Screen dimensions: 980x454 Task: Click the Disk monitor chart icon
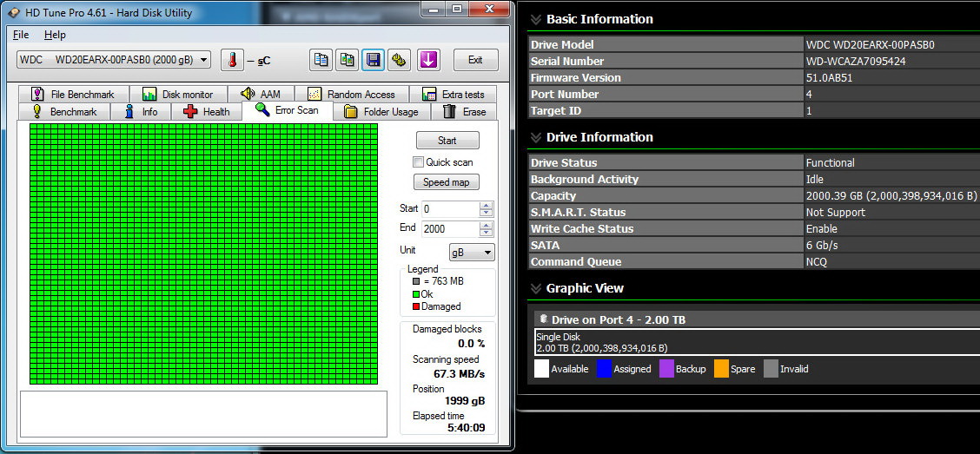coord(149,95)
